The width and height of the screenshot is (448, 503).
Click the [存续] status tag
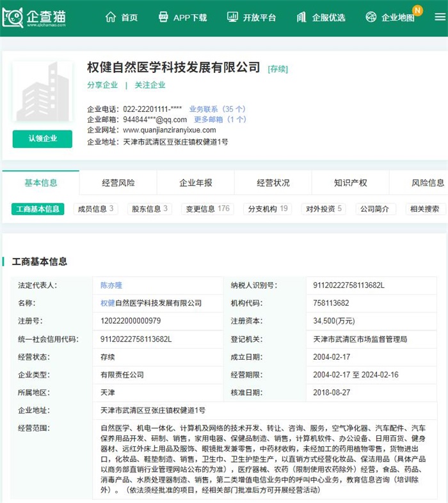[x=278, y=69]
